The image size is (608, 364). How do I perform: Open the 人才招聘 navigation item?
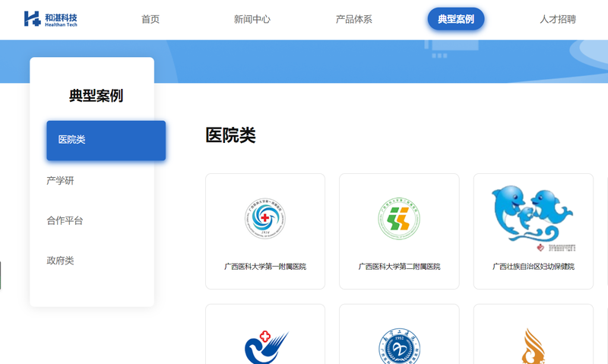558,20
